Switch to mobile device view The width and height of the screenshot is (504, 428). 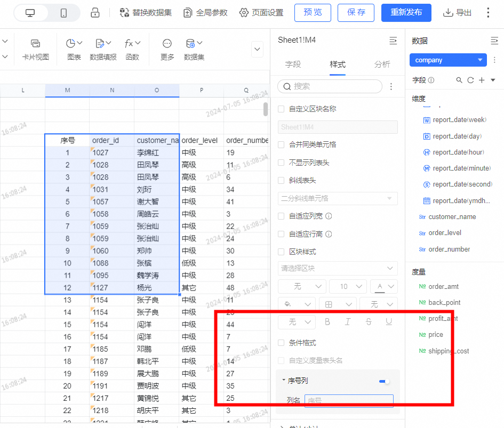pyautogui.click(x=63, y=13)
